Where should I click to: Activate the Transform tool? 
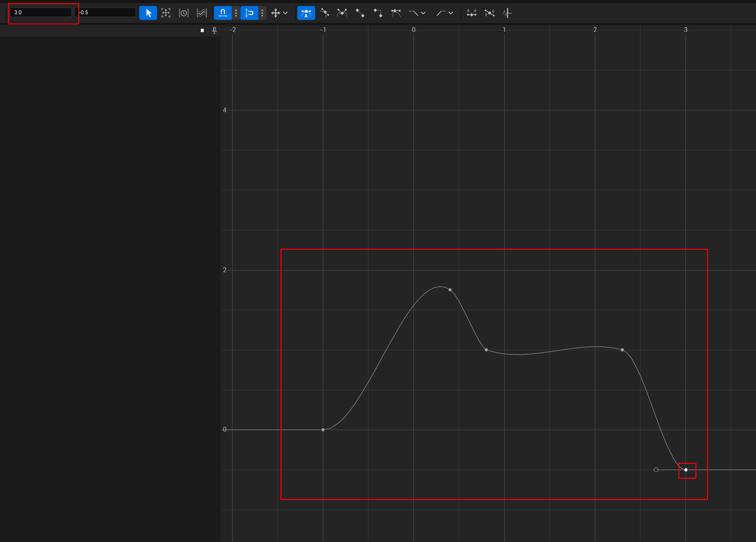[x=166, y=13]
